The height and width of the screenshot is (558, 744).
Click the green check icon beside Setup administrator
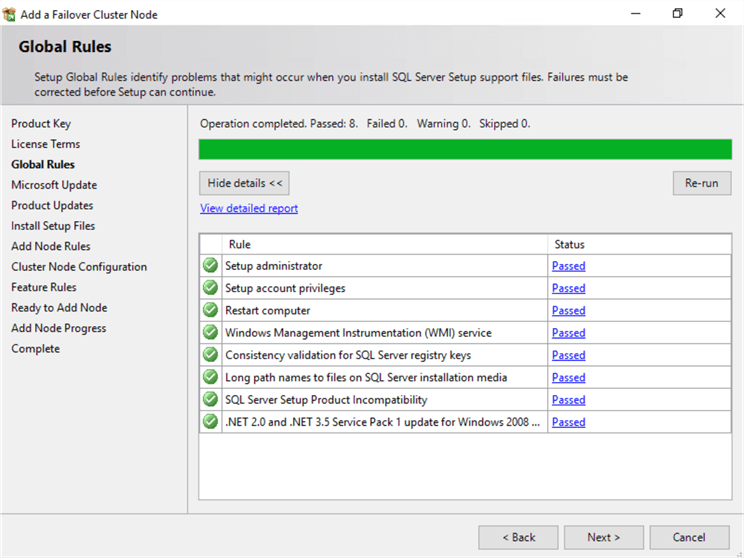(x=210, y=265)
